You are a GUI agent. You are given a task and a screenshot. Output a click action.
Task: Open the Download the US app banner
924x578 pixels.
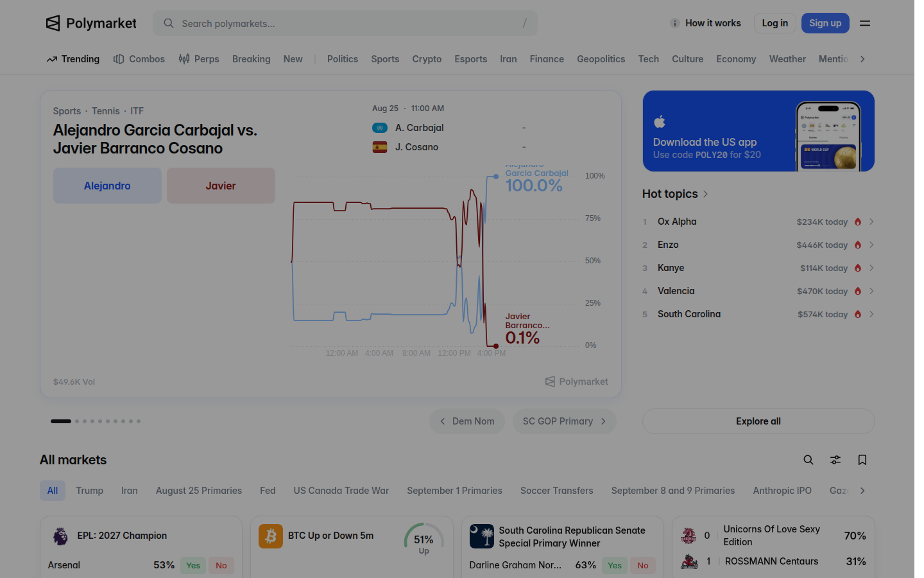[x=758, y=131]
